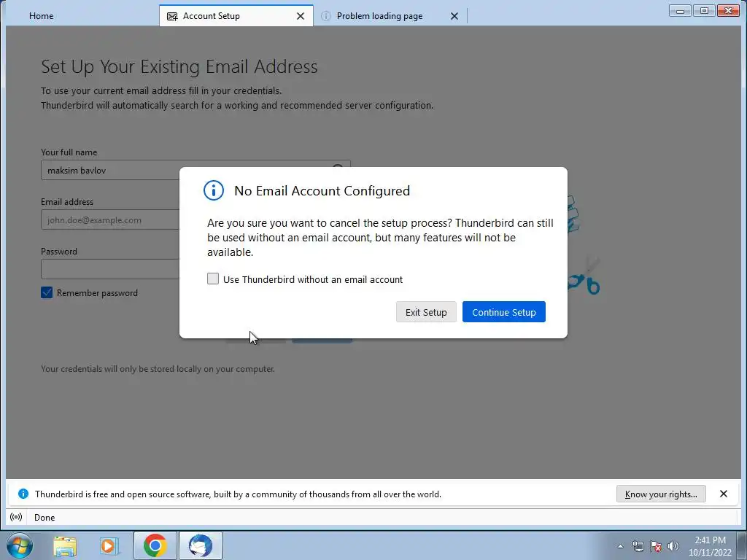The image size is (747, 560).
Task: Click the network tray icon
Action: click(x=638, y=546)
